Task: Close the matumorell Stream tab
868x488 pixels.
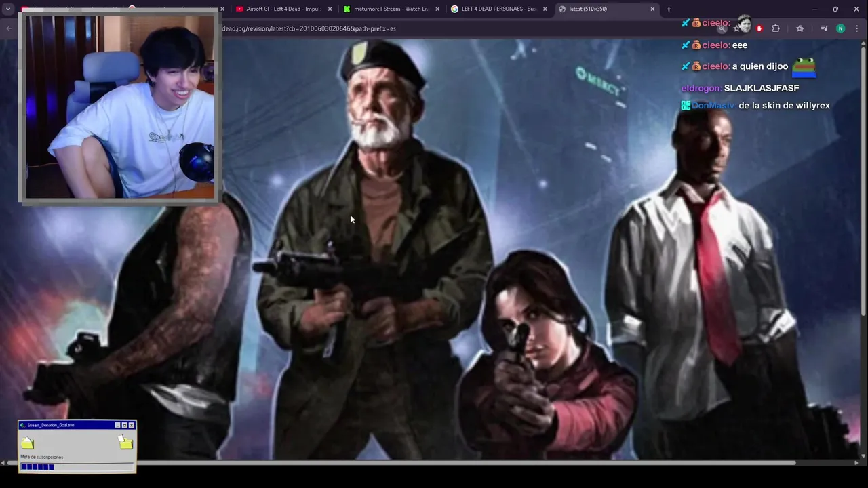Action: tap(437, 9)
